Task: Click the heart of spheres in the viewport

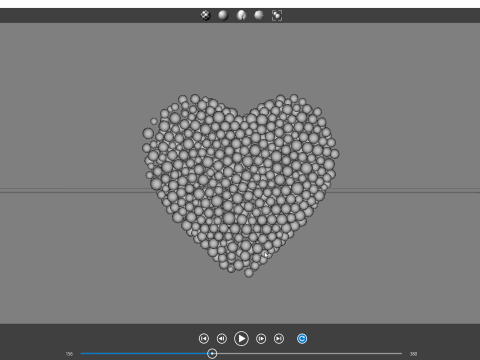Action: (x=241, y=186)
